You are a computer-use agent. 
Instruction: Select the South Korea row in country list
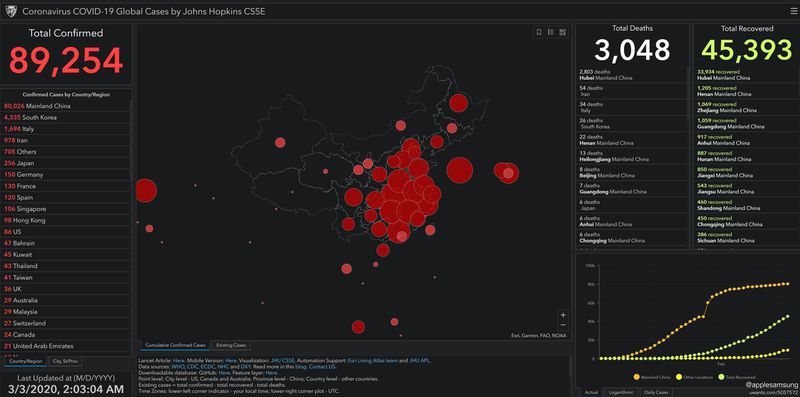65,117
